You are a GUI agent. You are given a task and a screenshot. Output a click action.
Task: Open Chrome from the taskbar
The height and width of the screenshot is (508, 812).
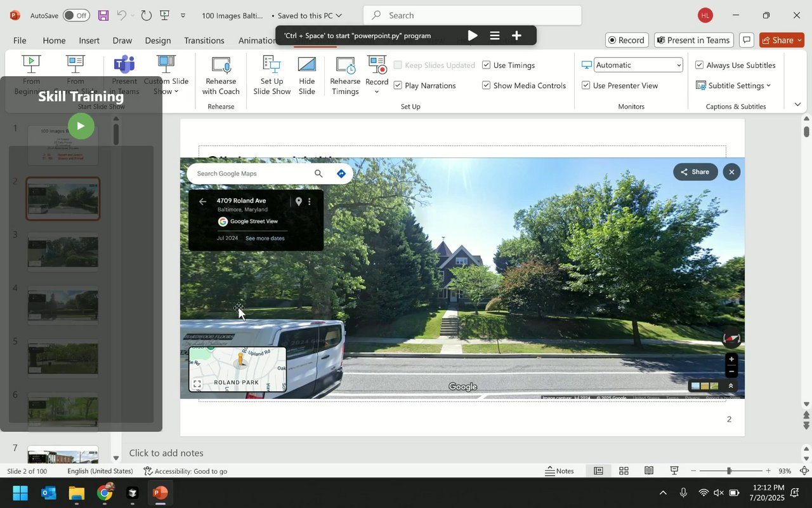coord(105,493)
